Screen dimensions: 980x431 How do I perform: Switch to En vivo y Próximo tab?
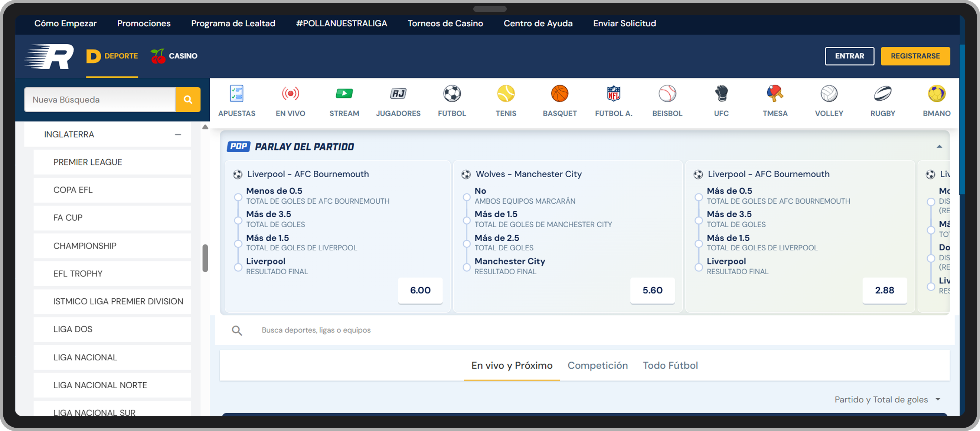(x=512, y=366)
